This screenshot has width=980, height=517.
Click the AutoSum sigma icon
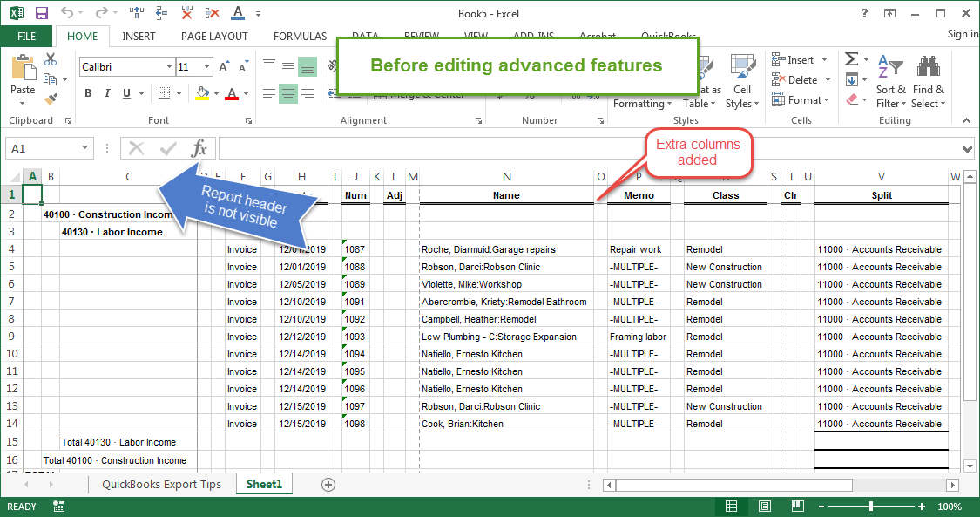(851, 59)
